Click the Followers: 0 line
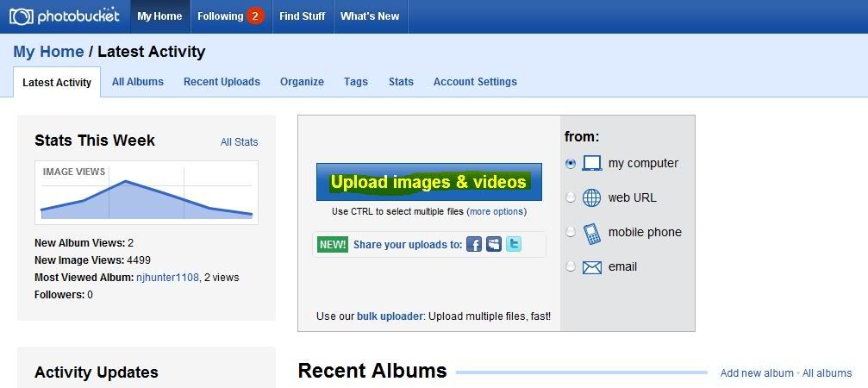This screenshot has width=868, height=388. pos(64,295)
